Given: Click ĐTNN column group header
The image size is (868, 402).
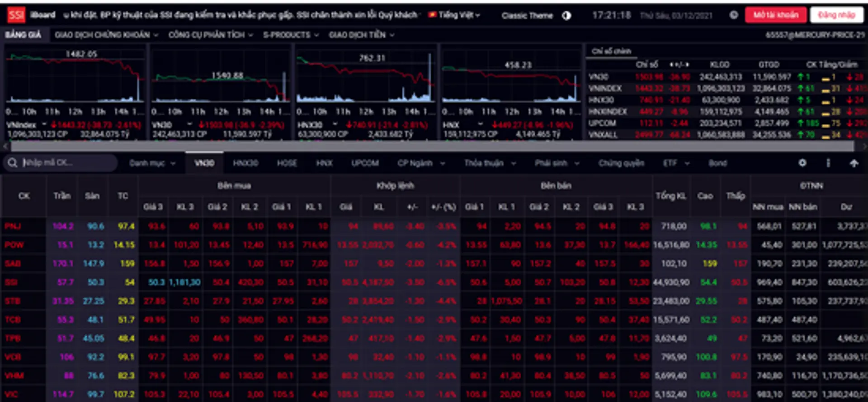Looking at the screenshot, I should pyautogui.click(x=811, y=186).
